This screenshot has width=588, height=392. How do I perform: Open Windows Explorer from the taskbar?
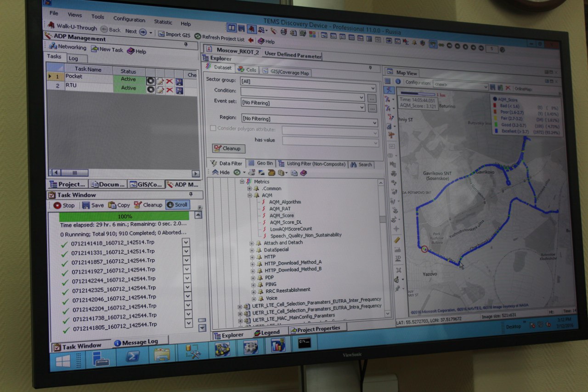click(162, 354)
